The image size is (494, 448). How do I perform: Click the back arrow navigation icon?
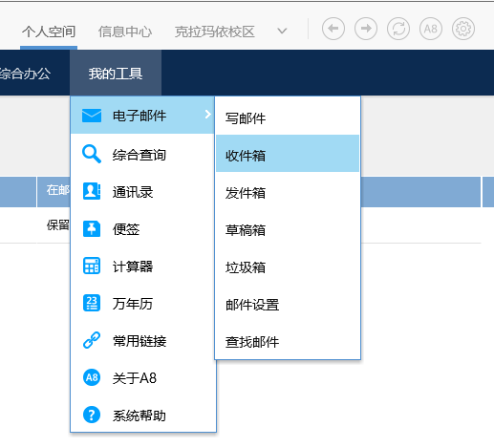pos(333,29)
